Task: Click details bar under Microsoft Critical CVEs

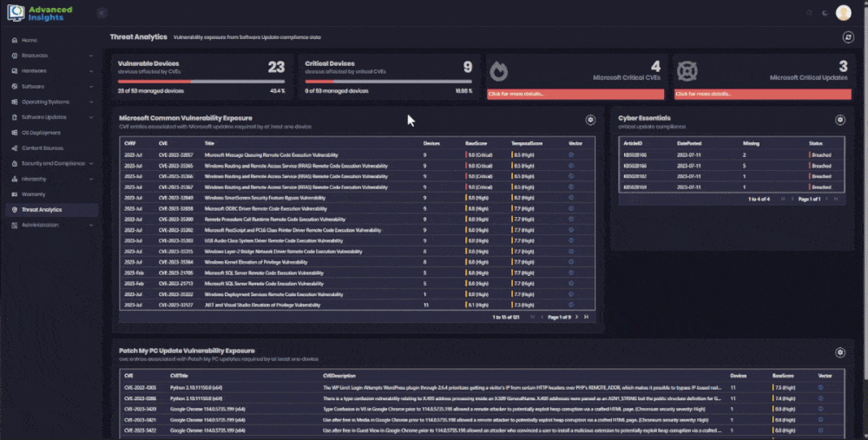Action: pyautogui.click(x=575, y=94)
